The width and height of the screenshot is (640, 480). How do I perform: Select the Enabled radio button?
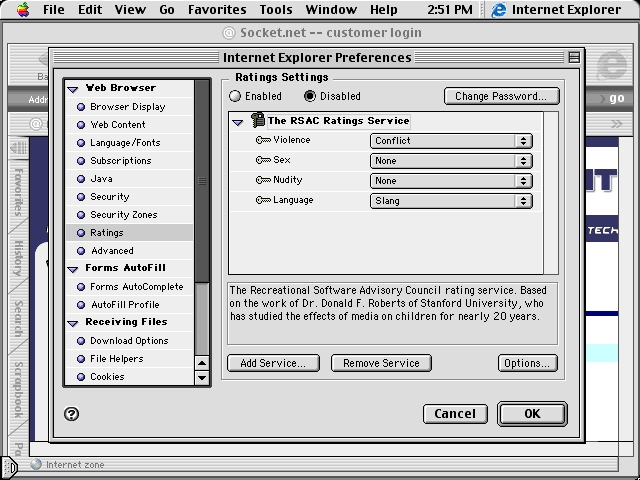pyautogui.click(x=235, y=96)
